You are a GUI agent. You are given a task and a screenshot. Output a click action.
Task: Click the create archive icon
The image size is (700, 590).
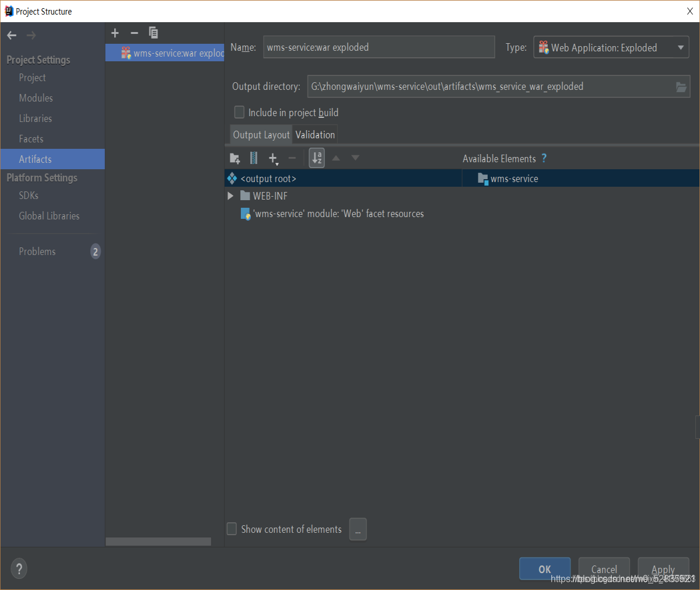(254, 158)
